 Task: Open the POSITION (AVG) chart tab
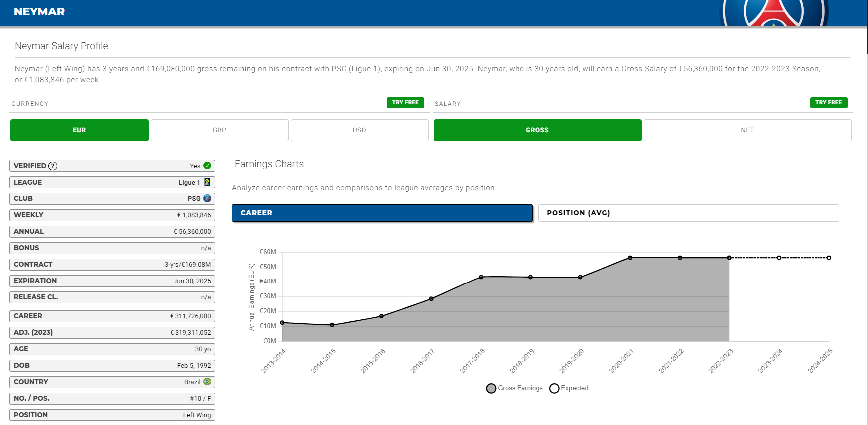pos(689,213)
